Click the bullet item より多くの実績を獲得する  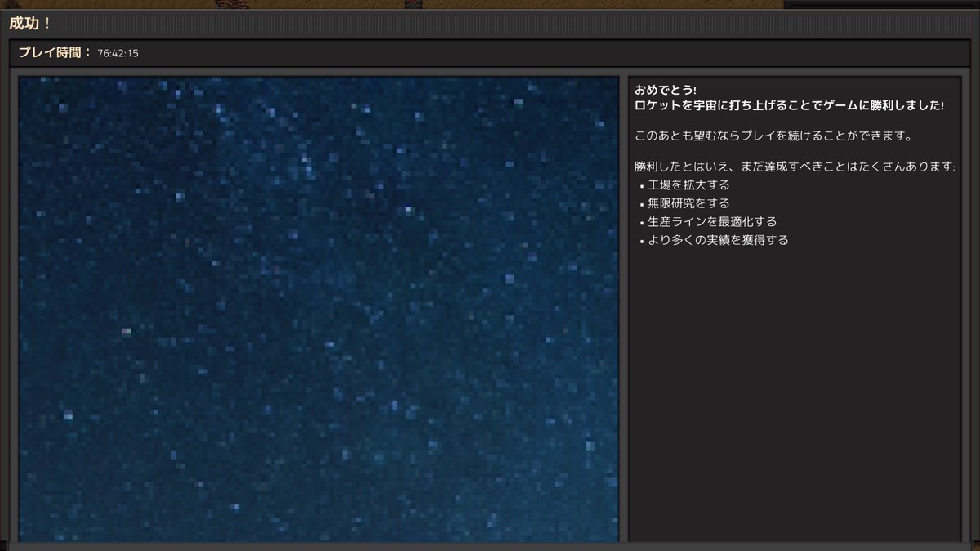pos(718,240)
